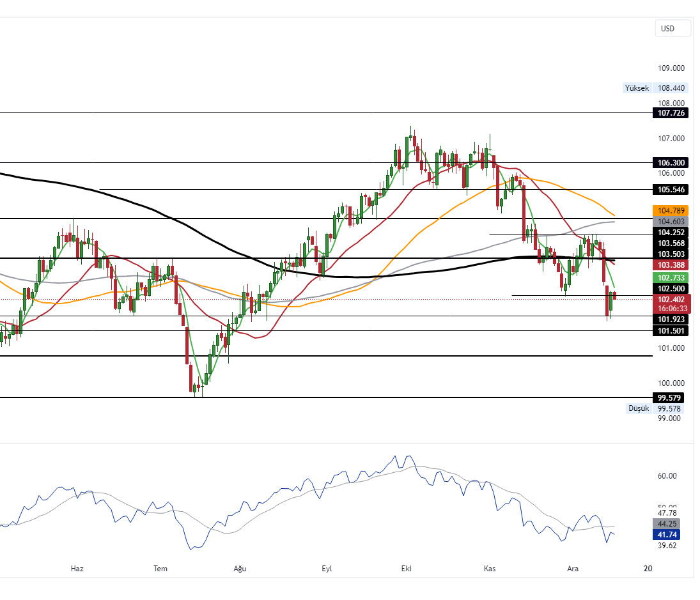Click the current price label 102.402

click(669, 299)
